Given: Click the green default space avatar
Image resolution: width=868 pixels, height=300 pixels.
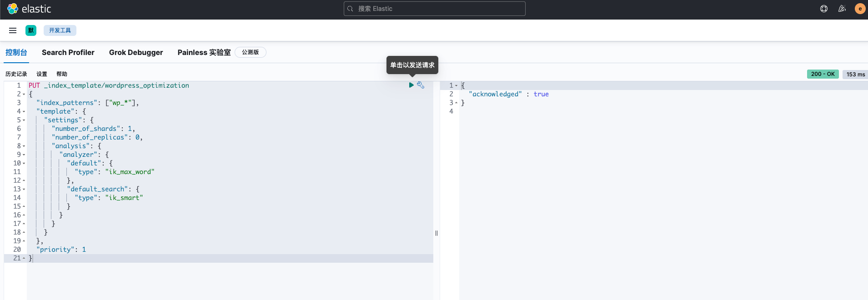Looking at the screenshot, I should (31, 30).
